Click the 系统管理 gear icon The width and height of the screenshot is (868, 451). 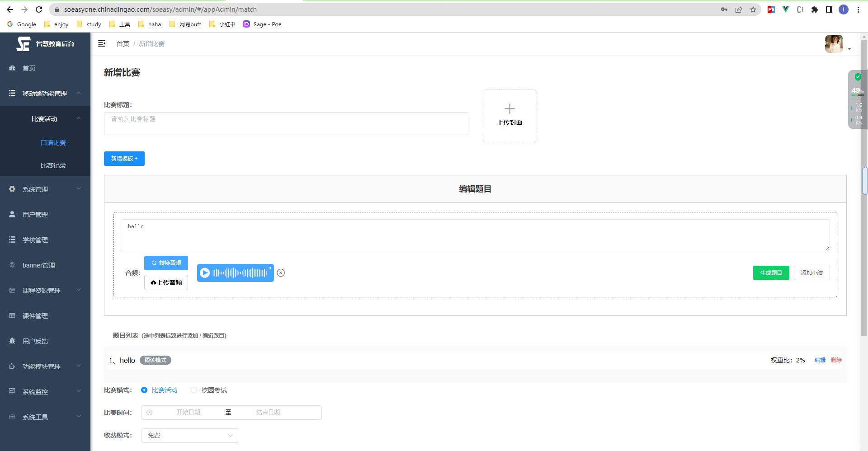(x=12, y=189)
